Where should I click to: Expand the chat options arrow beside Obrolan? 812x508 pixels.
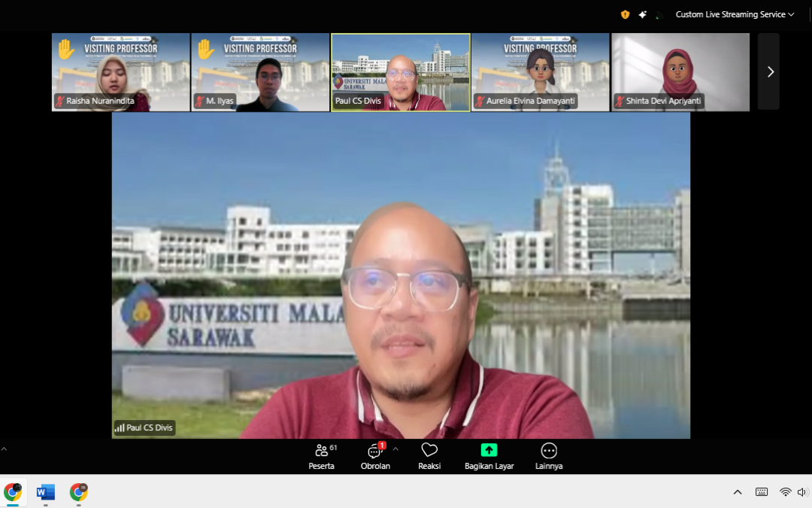(x=395, y=449)
